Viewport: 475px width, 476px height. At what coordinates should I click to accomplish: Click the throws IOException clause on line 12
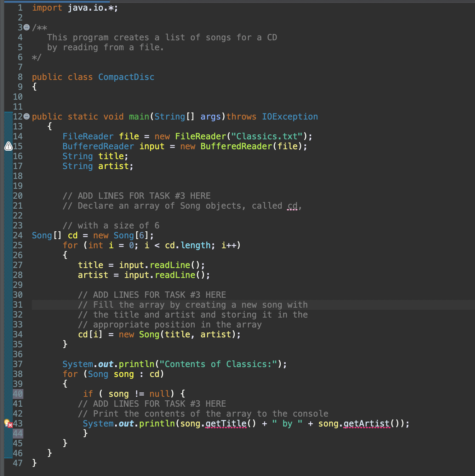point(273,116)
